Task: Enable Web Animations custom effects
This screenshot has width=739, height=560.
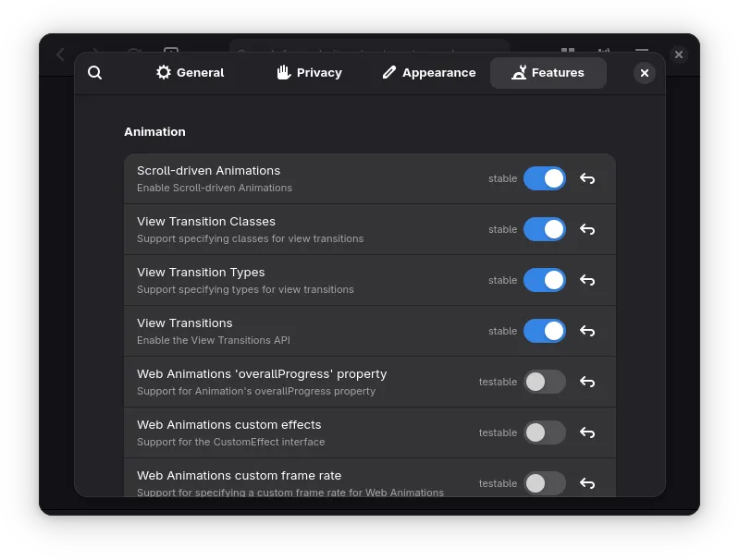Action: [x=544, y=432]
